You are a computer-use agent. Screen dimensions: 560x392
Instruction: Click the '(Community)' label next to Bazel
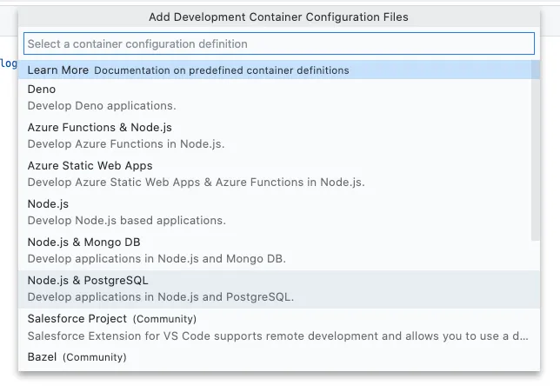click(x=95, y=357)
